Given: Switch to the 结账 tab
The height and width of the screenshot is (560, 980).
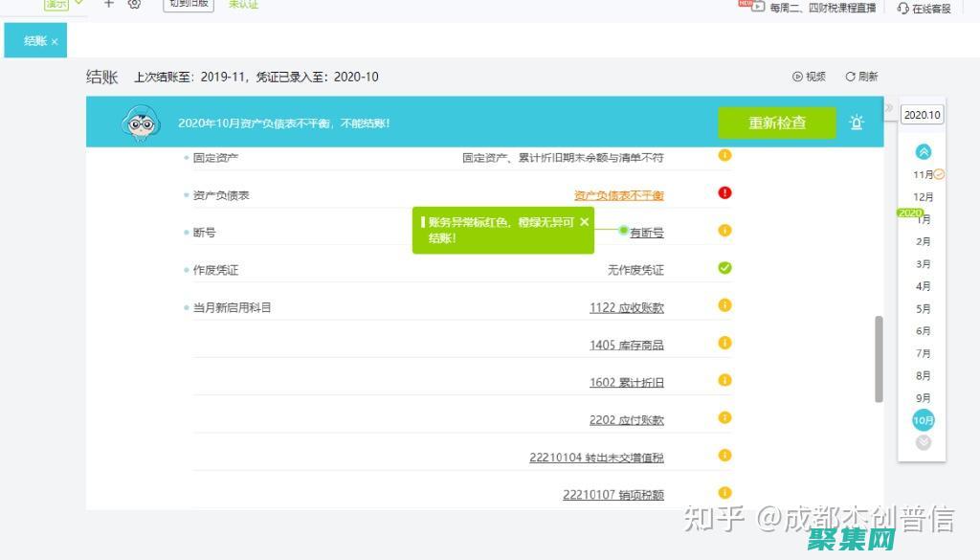Looking at the screenshot, I should pos(31,41).
